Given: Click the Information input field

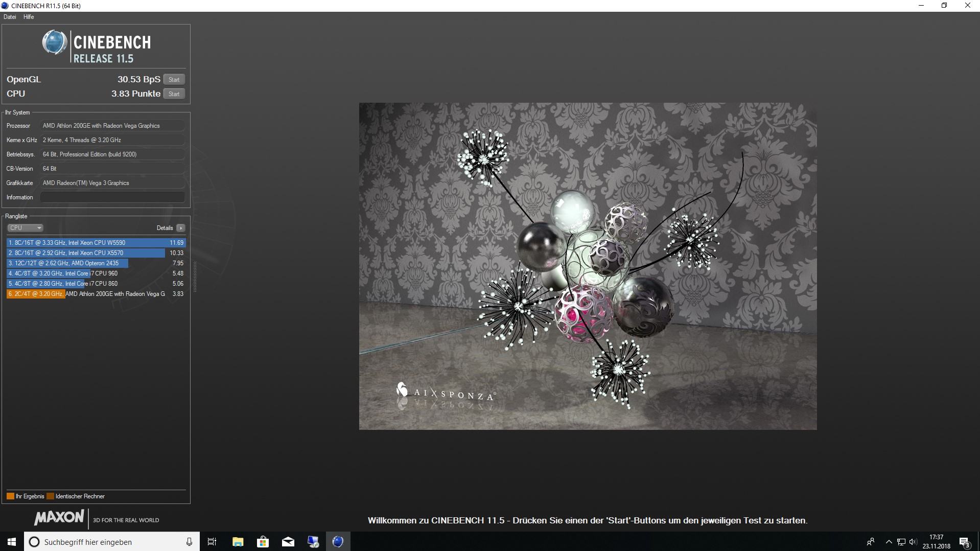Looking at the screenshot, I should 112,197.
